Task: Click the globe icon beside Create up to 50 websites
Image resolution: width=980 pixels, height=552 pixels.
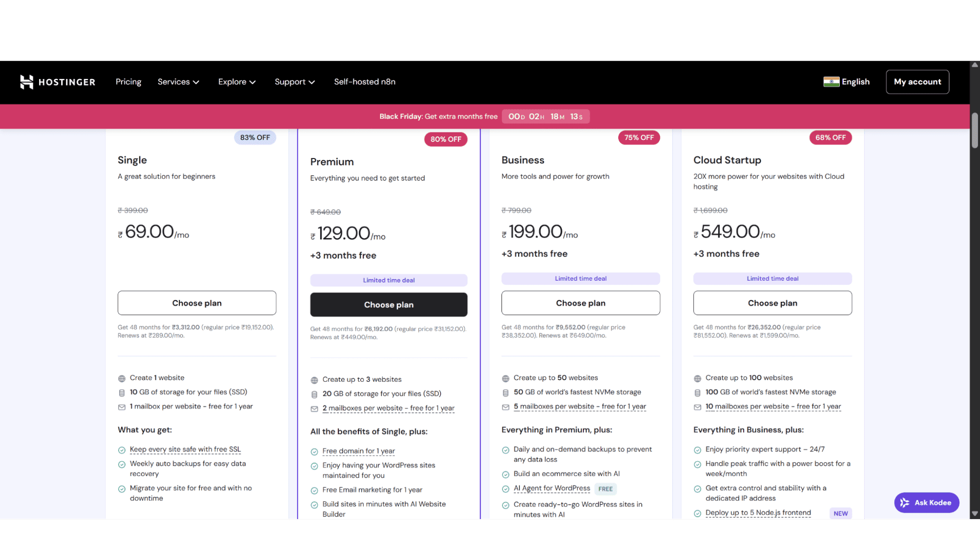Action: pos(505,378)
